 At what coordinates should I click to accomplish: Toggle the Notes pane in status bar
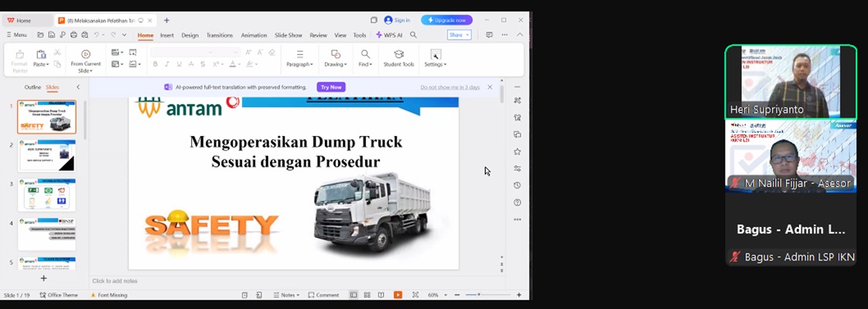click(x=287, y=295)
